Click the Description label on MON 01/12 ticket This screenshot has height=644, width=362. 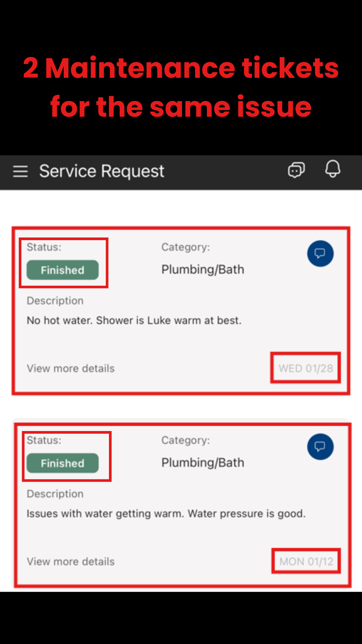tap(55, 494)
